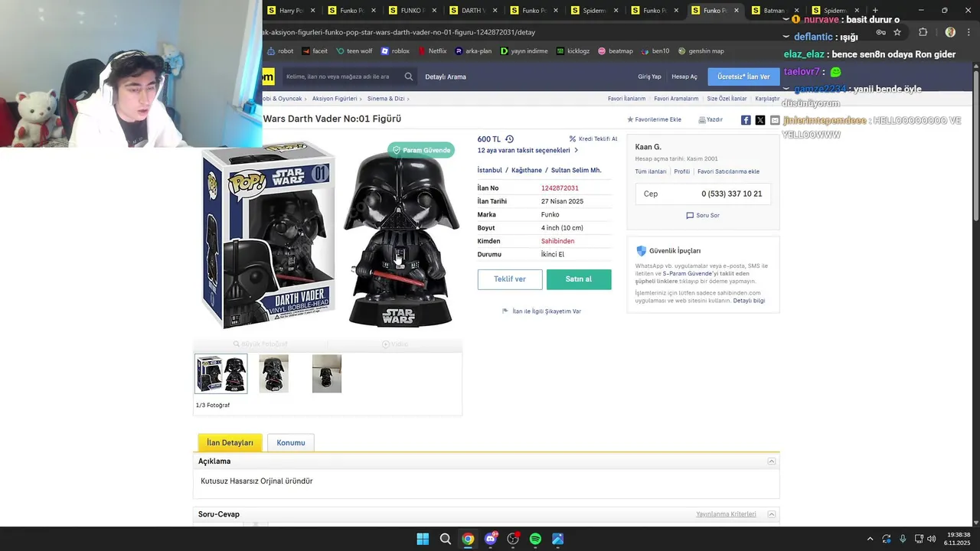Screen dimensions: 980x551
Task: Select the third Darth Vader thumbnail
Action: pyautogui.click(x=327, y=373)
